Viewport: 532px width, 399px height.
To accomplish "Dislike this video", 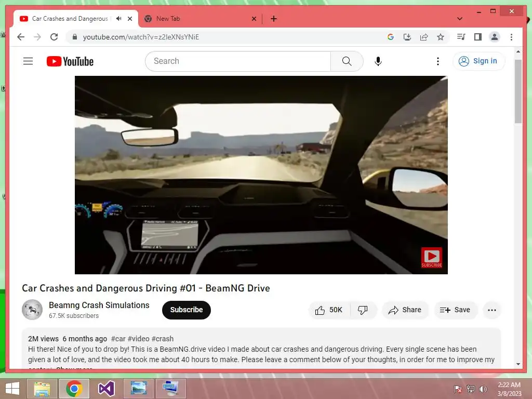I will (x=363, y=310).
